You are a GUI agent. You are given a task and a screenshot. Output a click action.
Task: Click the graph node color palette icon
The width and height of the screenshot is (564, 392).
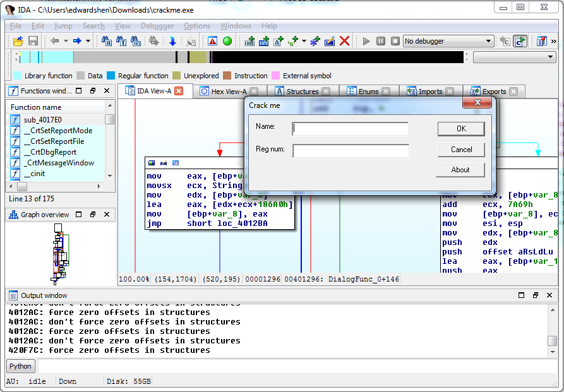pos(152,163)
